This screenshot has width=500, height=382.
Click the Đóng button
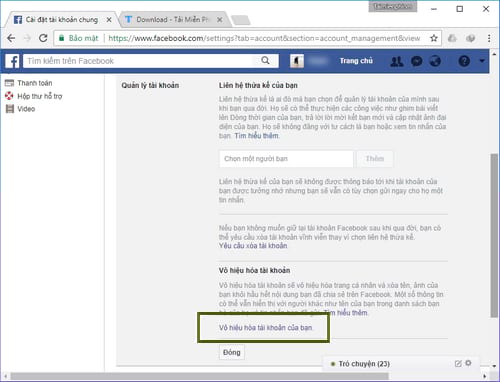point(232,352)
